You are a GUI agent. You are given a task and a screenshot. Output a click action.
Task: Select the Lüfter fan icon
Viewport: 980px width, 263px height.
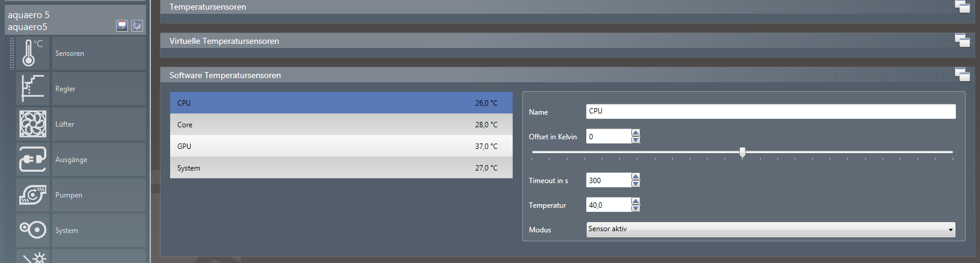32,124
